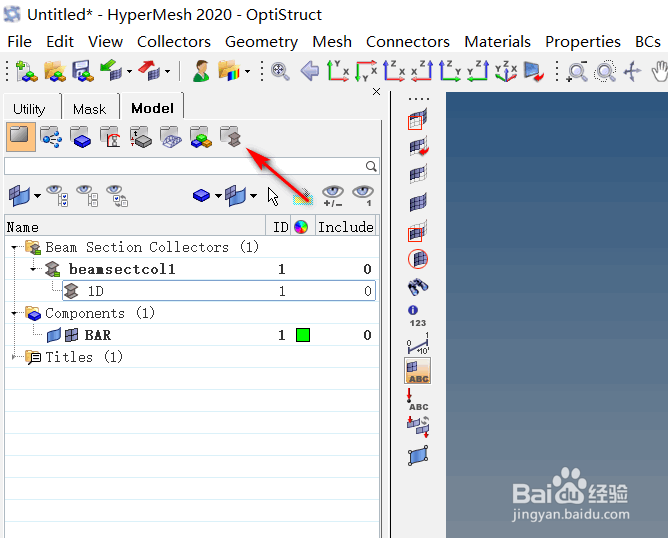
Task: Collapse Beam Section Collectors folder
Action: click(14, 247)
